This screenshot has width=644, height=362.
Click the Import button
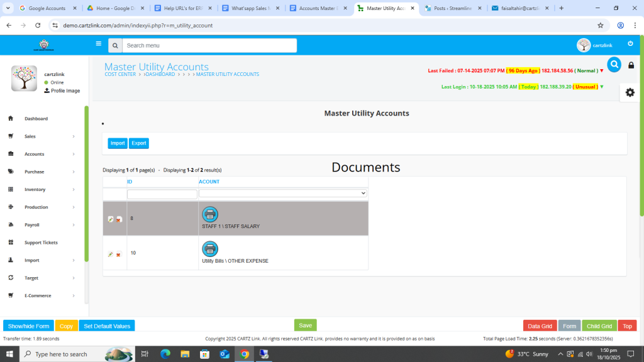pos(118,143)
